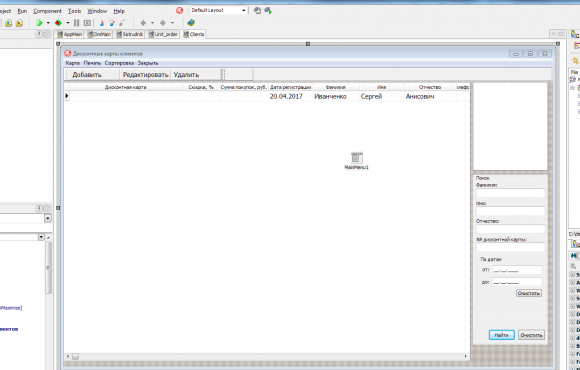
Task: Click the Trace Into debug icon
Action: pyautogui.click(x=102, y=23)
